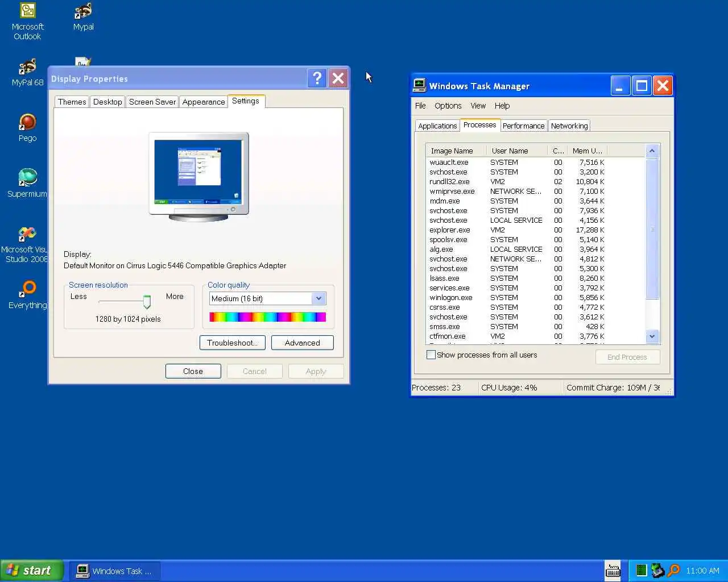Screen dimensions: 728x582
Task: Click the green CPU usage tray icon
Action: (x=641, y=570)
